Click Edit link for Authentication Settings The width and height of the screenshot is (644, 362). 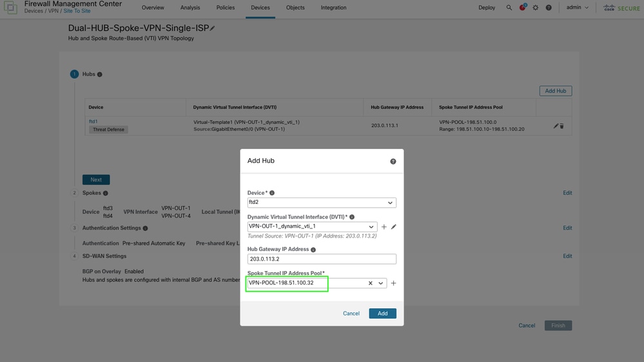coord(567,228)
